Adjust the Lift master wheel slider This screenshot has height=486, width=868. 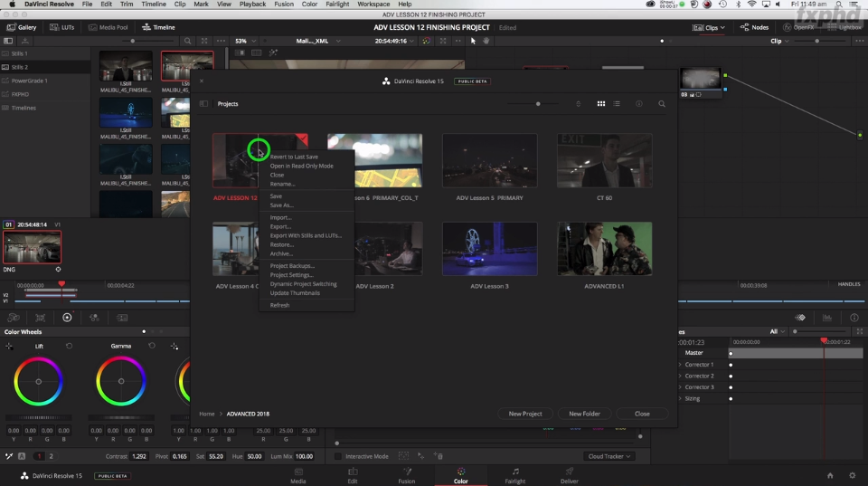(38, 417)
